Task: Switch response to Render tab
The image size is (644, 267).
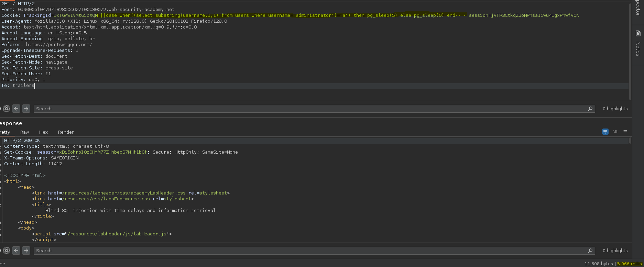Action: 66,132
